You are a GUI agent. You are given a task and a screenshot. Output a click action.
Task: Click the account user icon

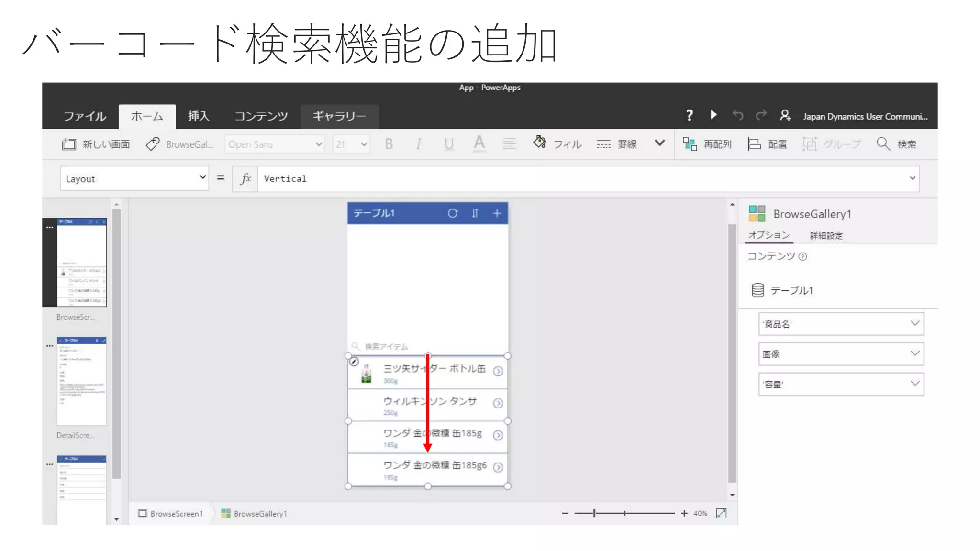[785, 115]
